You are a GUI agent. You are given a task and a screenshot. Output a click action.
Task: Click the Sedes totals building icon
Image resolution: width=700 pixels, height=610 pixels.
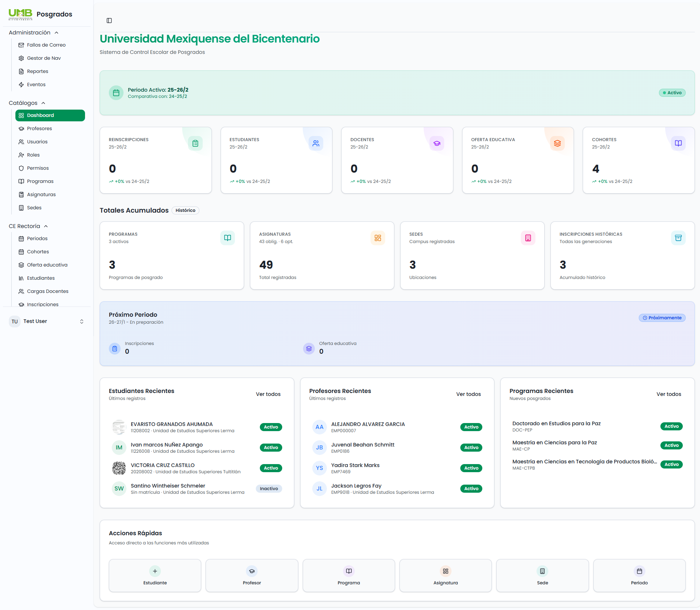pos(528,238)
